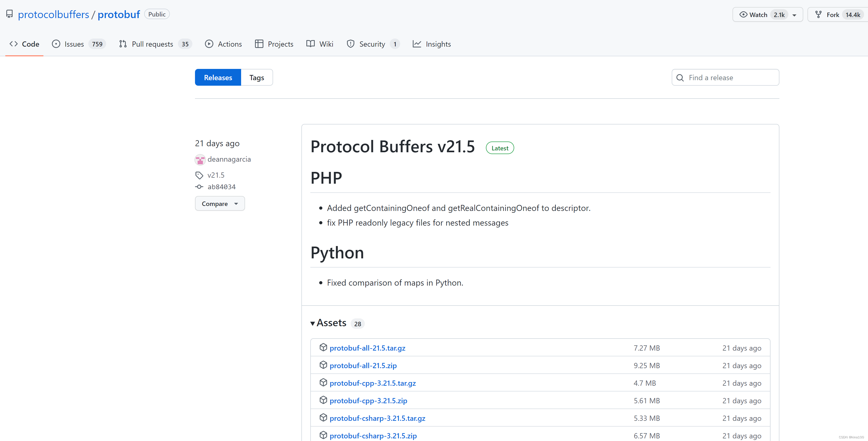
Task: Click deannagarcia's avatar image
Action: point(200,160)
